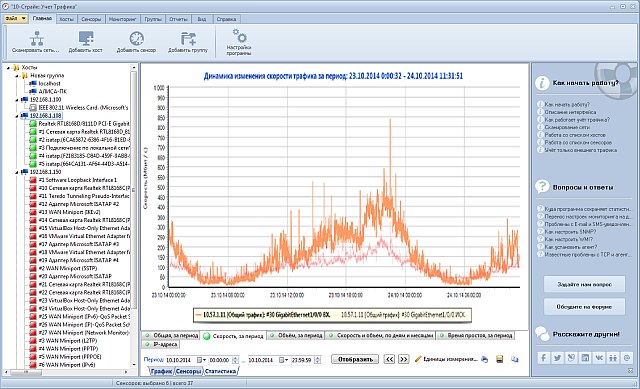Click the print chart icon
Screen dimensions: 640x389
484,359
